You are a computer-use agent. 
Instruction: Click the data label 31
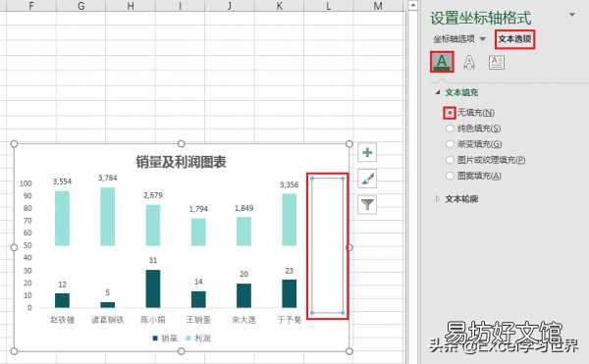[x=153, y=260]
